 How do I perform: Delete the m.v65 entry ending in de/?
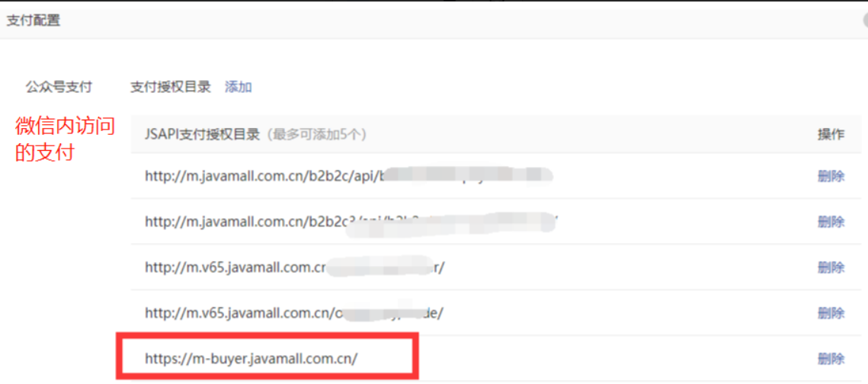point(831,312)
